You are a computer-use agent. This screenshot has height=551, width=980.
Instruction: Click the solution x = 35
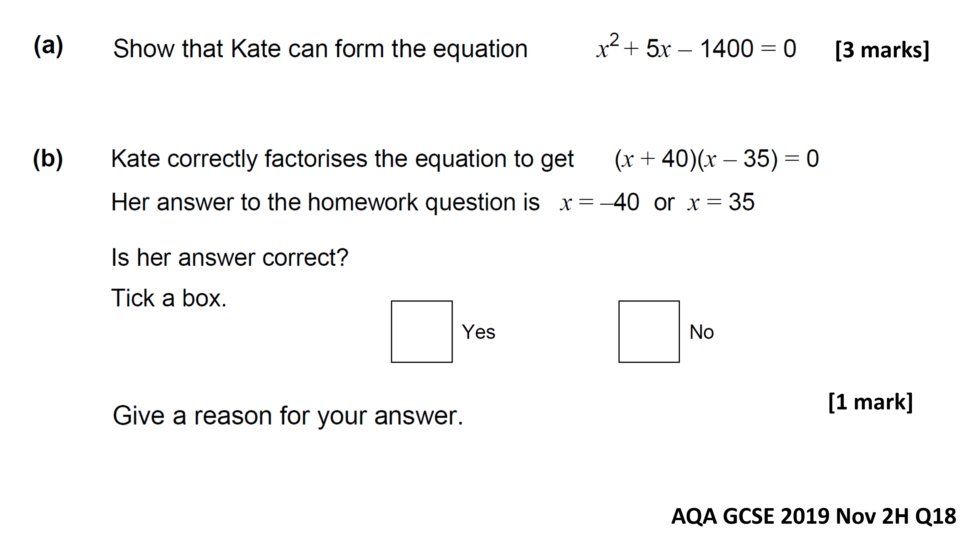(721, 202)
